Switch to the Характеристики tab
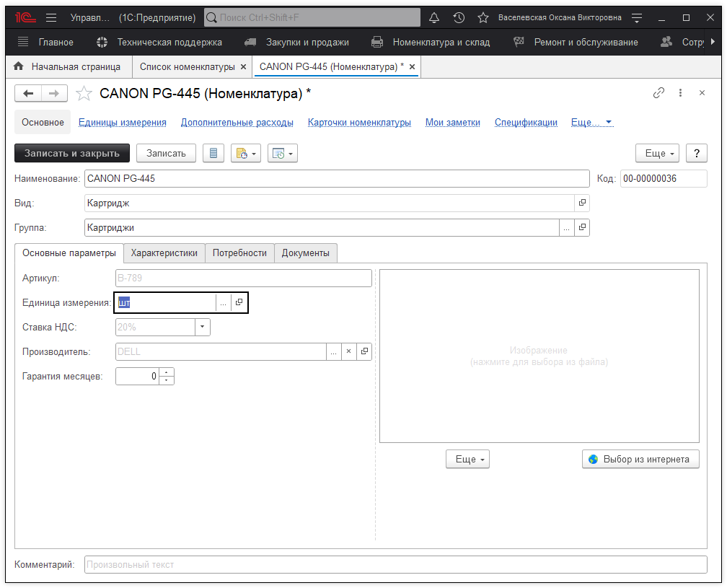Image resolution: width=727 pixels, height=588 pixels. pos(164,253)
